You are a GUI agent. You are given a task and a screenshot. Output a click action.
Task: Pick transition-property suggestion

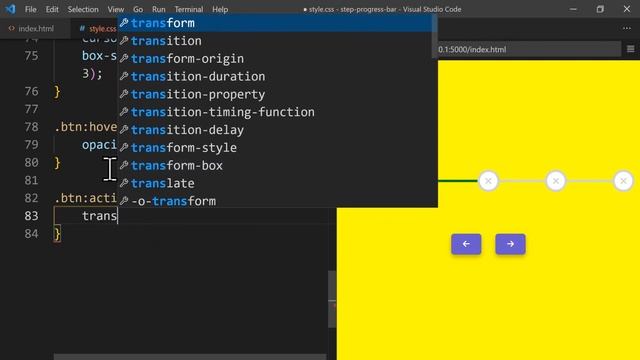click(x=277, y=94)
